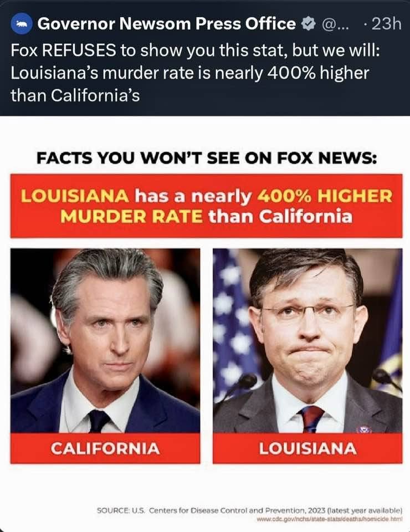
Task: Open the portrait photo above the LOUISIANA label
Action: coord(307,341)
